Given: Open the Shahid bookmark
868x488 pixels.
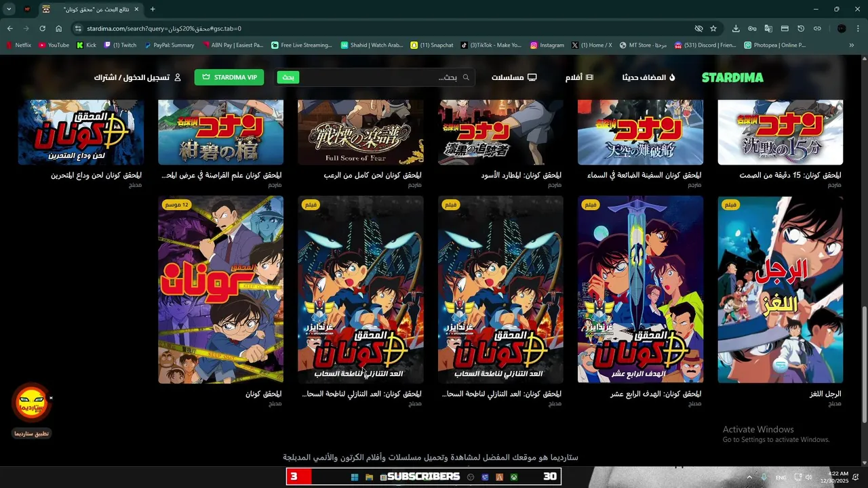Looking at the screenshot, I should [x=372, y=45].
